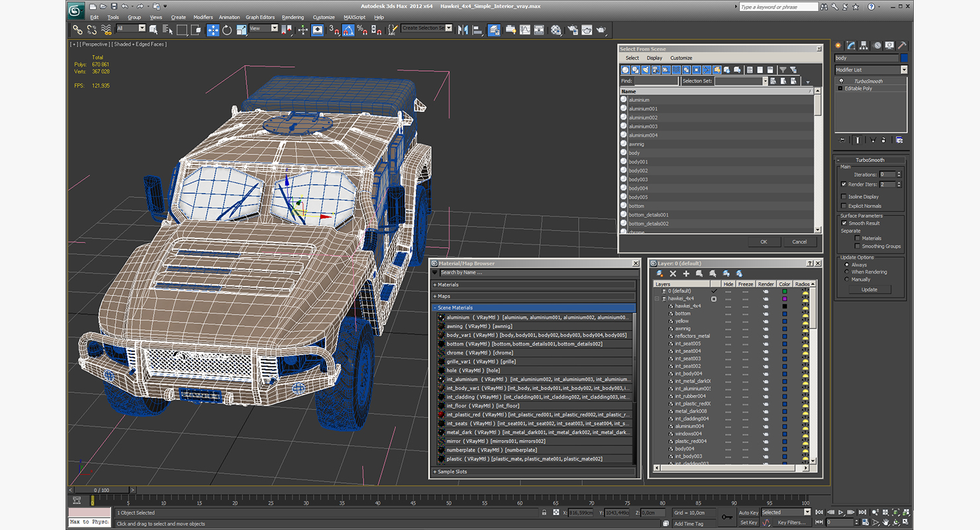Pick the Select and Rotate tool
The width and height of the screenshot is (980, 530).
[x=227, y=30]
